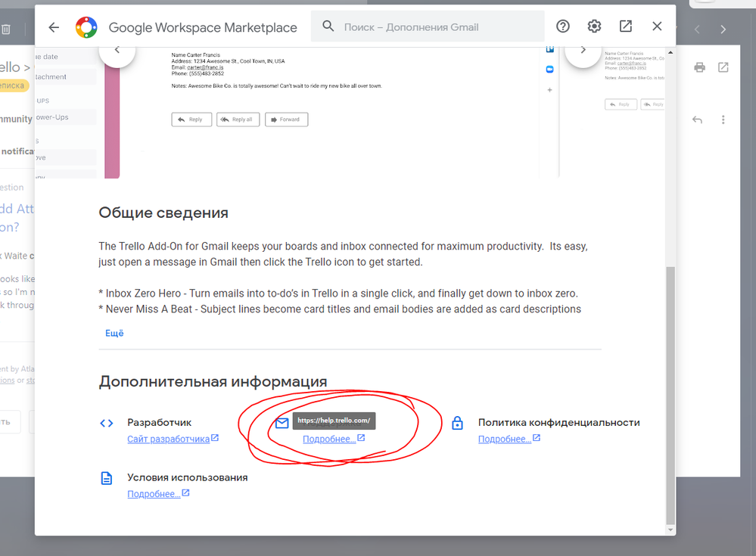Click the privacy policy lock icon
Screen dimensions: 756x556
(457, 423)
